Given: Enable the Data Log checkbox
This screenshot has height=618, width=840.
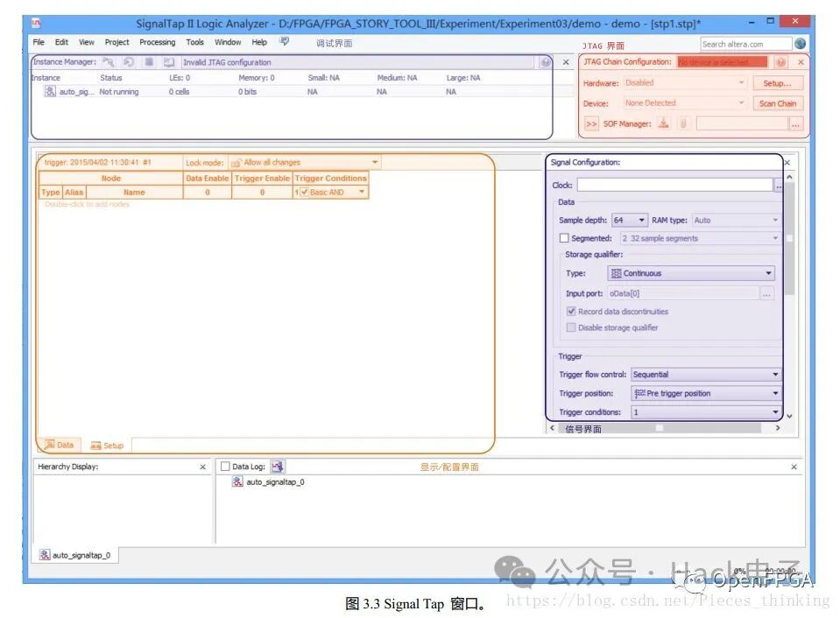Looking at the screenshot, I should [x=225, y=467].
